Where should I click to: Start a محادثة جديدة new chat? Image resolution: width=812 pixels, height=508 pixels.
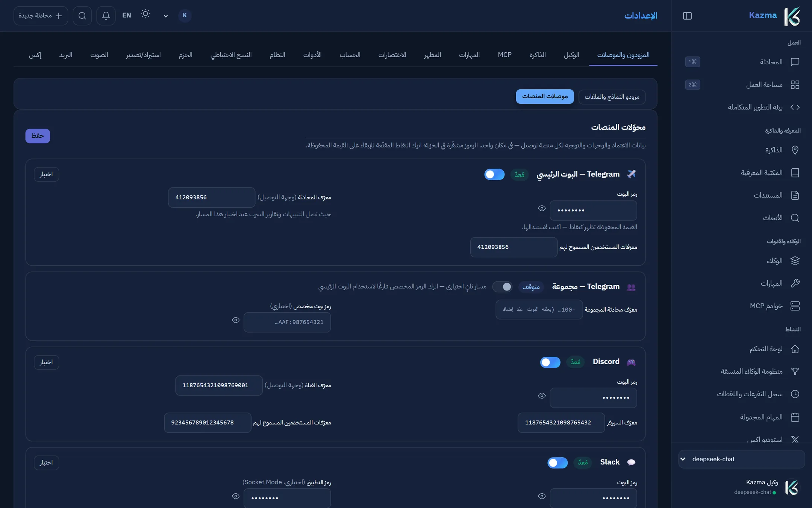41,16
